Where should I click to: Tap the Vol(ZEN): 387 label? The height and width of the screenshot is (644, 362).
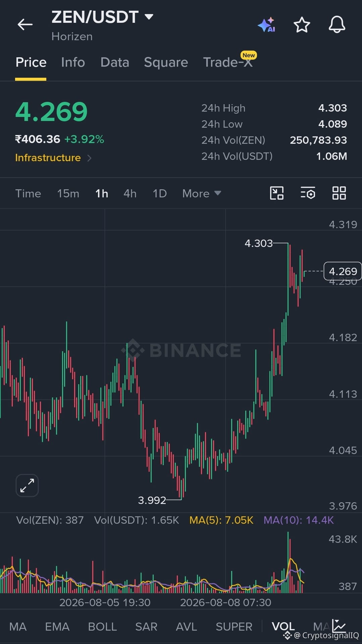[50, 520]
